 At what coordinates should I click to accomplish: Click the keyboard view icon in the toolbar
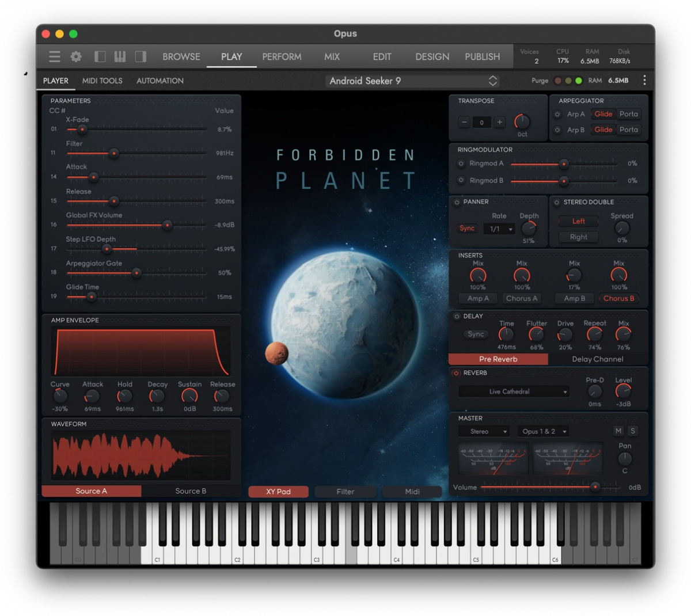[x=120, y=56]
